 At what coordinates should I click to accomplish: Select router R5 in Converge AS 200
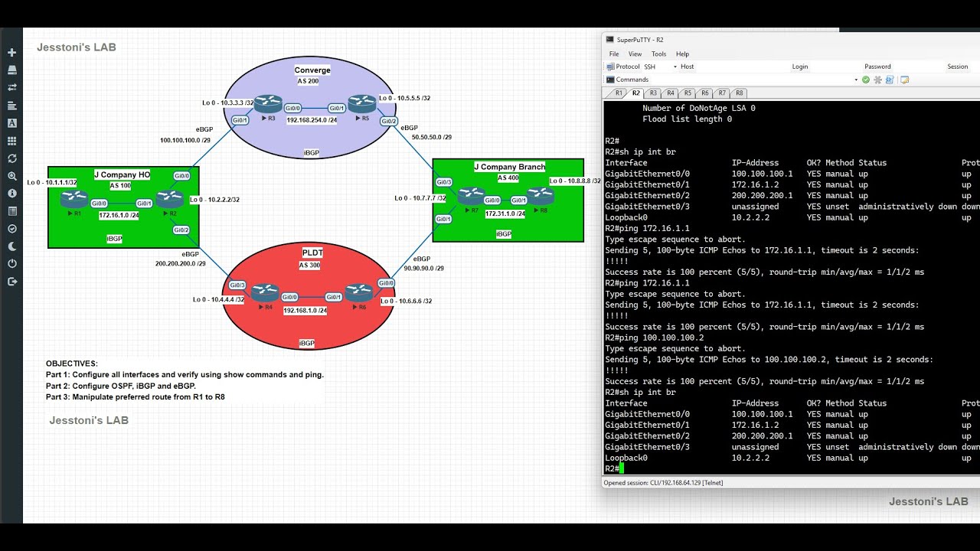(361, 103)
